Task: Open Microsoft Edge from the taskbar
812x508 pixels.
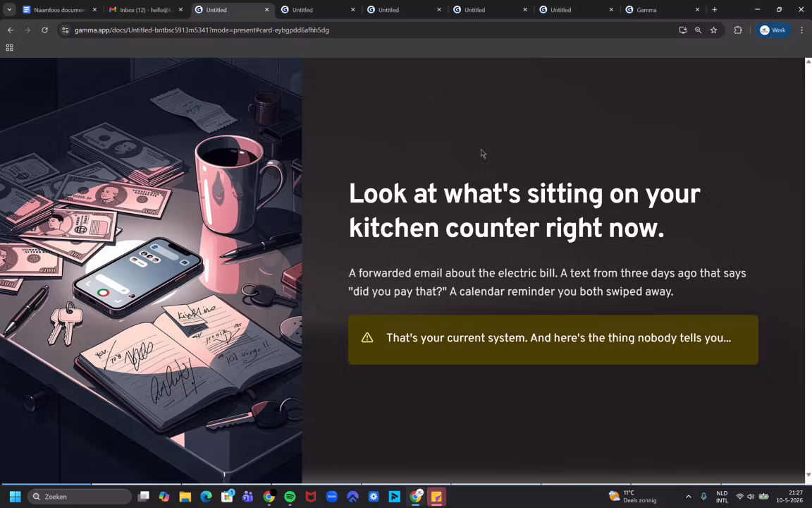Action: [206, 497]
